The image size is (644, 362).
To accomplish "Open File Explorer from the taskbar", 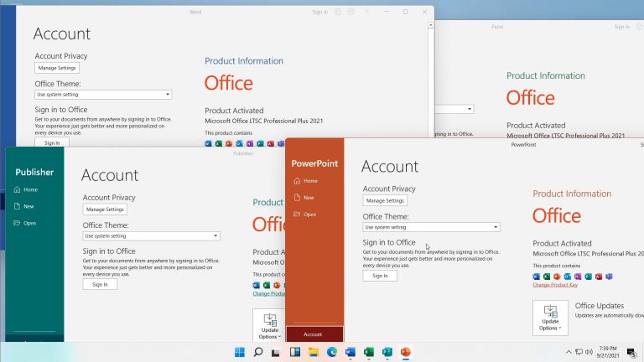I will point(314,352).
